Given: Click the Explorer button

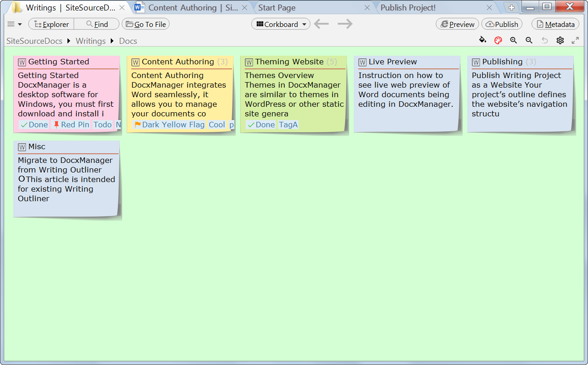Looking at the screenshot, I should (x=51, y=24).
